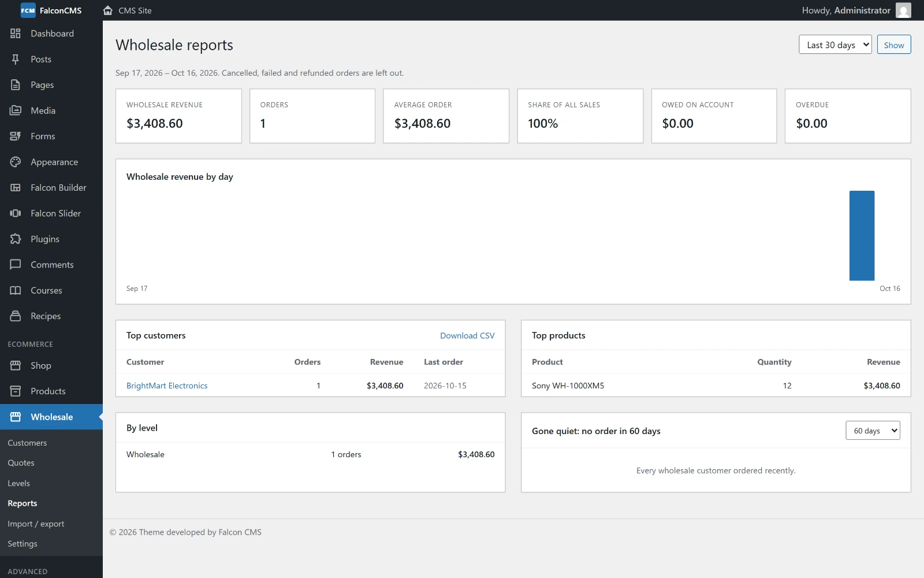
Task: Click the Oct 16 revenue bar
Action: pos(862,236)
